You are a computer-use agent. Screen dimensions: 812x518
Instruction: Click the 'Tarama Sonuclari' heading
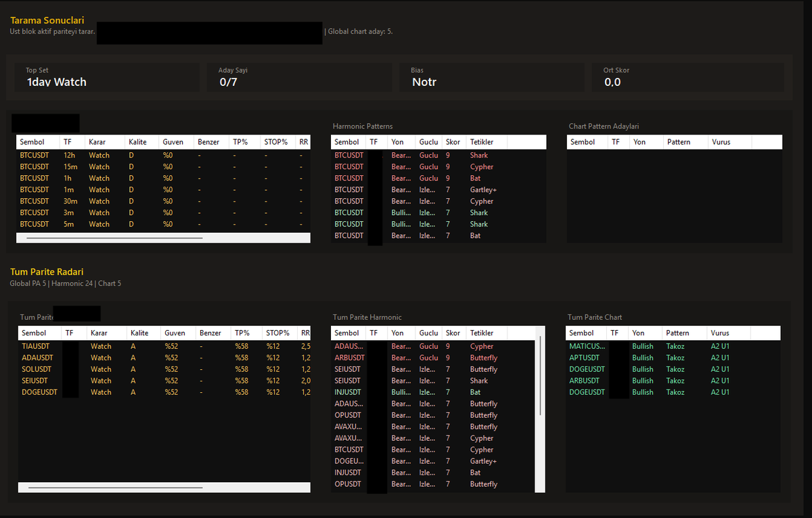47,21
